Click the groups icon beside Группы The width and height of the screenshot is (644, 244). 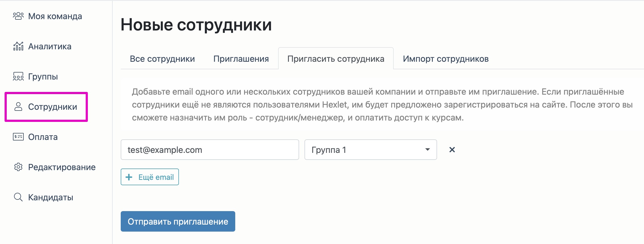(x=18, y=77)
